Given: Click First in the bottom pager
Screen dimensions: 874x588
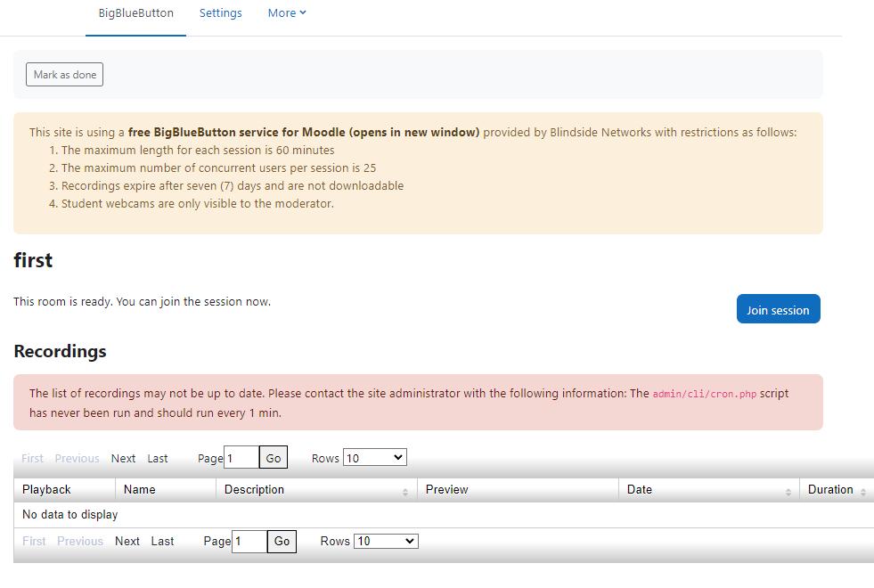Looking at the screenshot, I should (34, 541).
